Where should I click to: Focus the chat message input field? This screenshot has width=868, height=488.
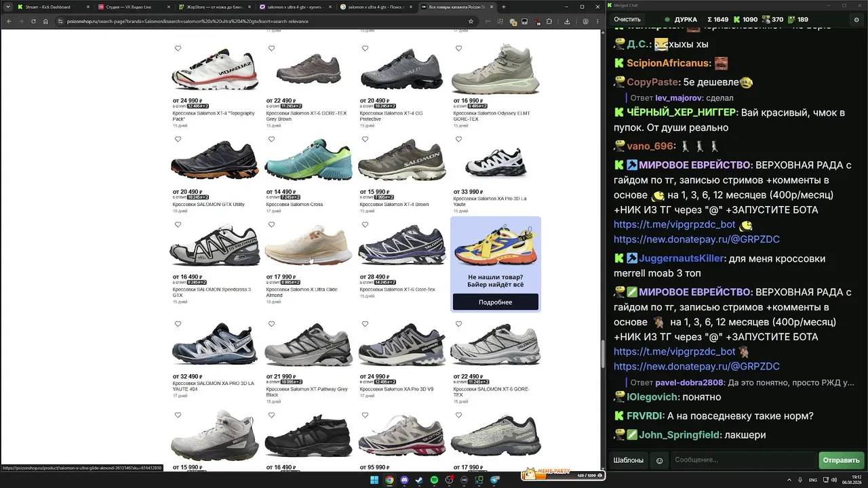pos(743,460)
